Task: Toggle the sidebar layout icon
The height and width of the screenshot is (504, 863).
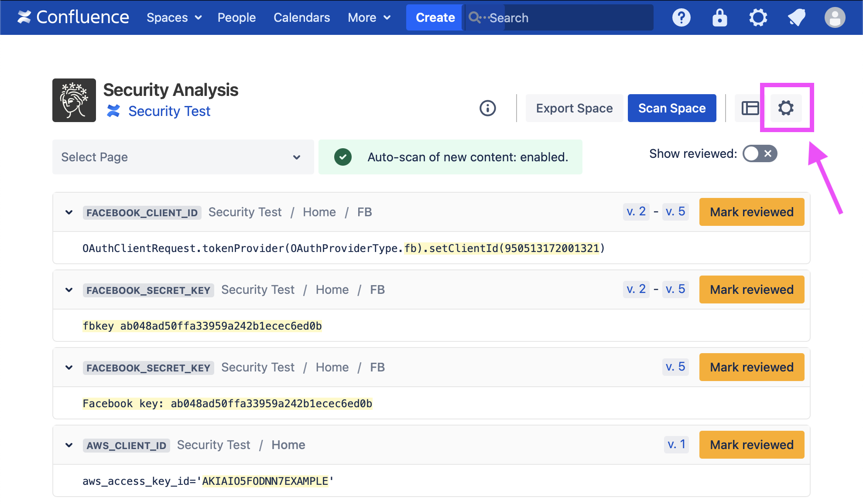Action: pos(750,108)
